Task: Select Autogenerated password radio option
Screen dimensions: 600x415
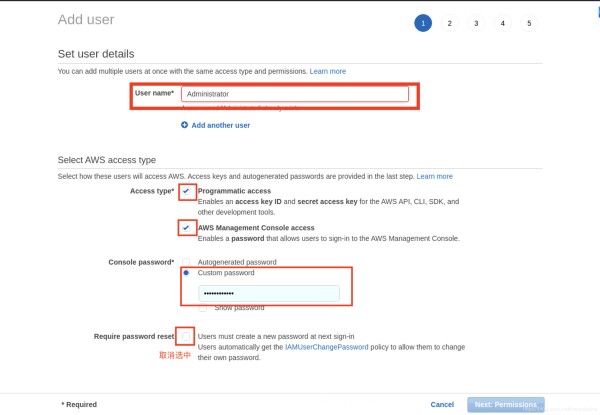Action: 186,262
